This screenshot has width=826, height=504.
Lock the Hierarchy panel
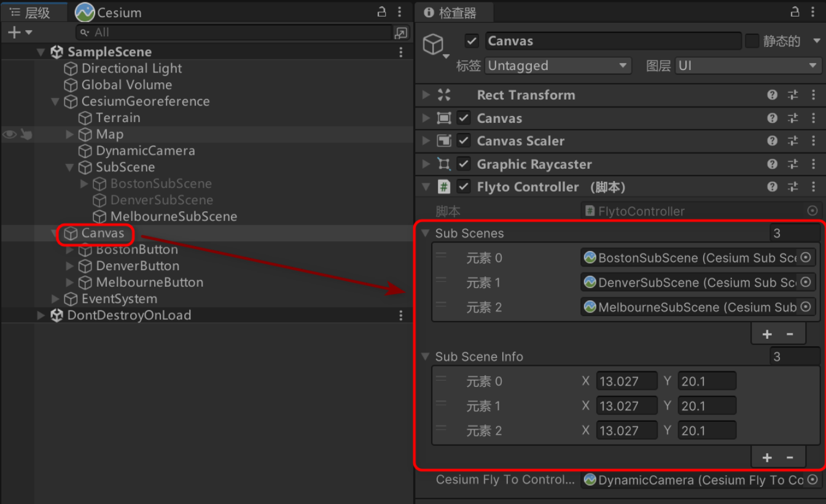tap(381, 12)
